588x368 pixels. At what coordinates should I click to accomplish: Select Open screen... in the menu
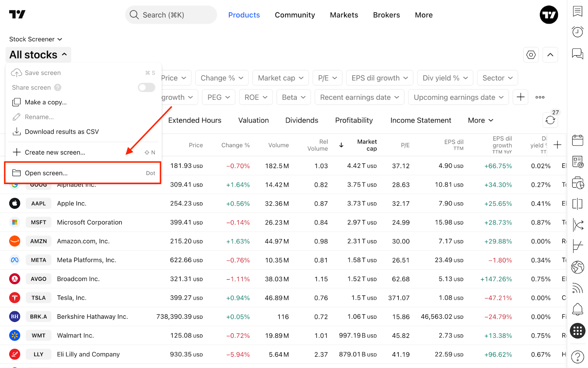tap(83, 173)
